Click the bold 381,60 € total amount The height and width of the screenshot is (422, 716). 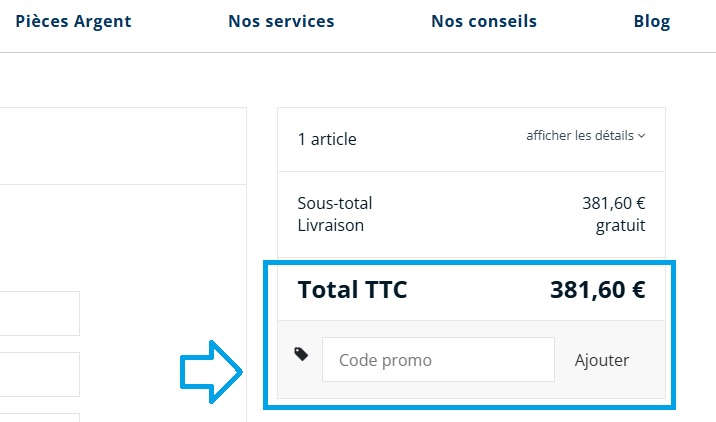(597, 290)
